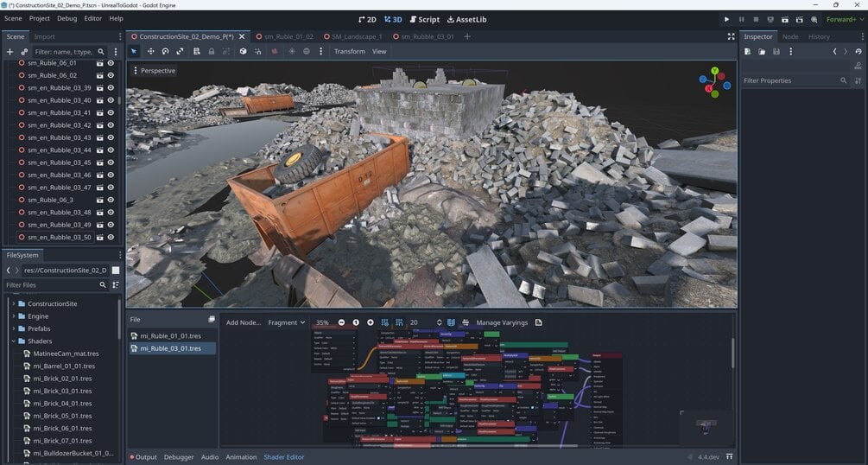Open the Fragment shader mode dropdown
This screenshot has height=465, width=868.
pyautogui.click(x=287, y=322)
